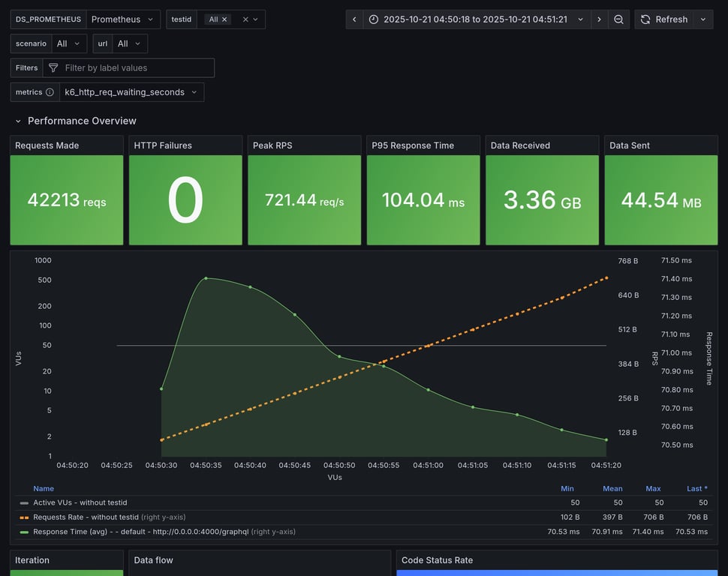
Task: Expand the scenario variable dropdown
Action: (x=69, y=43)
